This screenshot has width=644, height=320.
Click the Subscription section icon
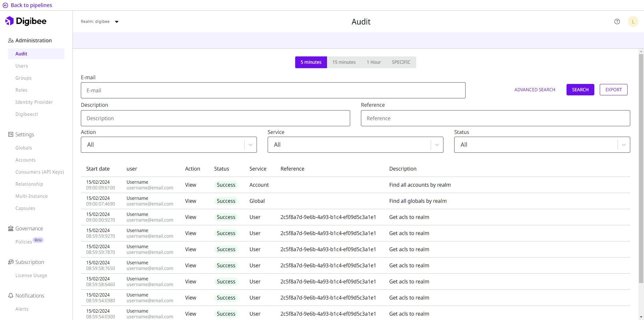coord(10,262)
